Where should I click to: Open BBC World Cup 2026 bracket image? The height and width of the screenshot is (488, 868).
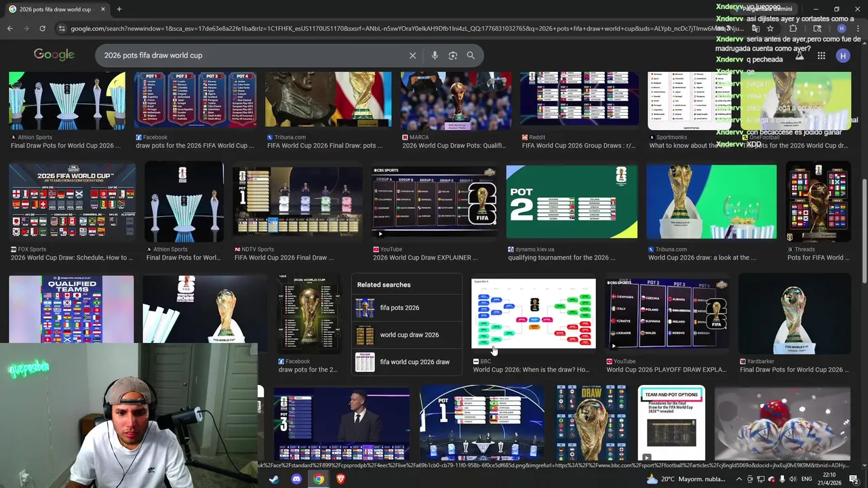click(x=533, y=314)
